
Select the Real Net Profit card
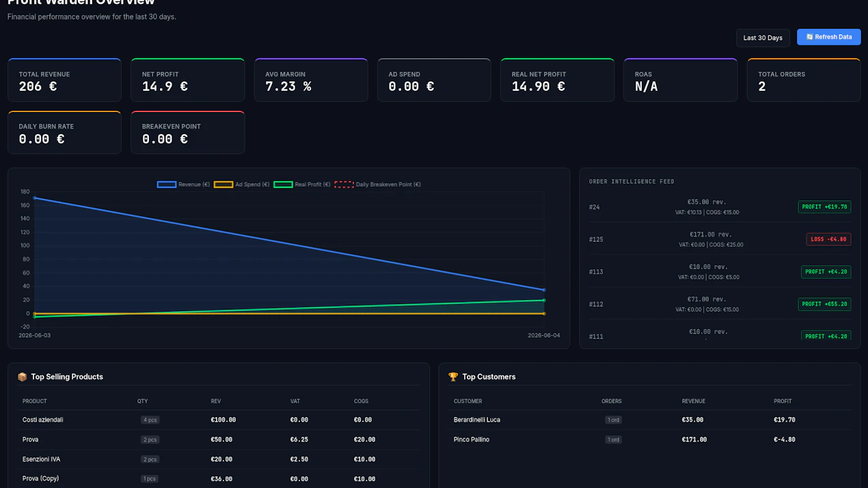558,80
